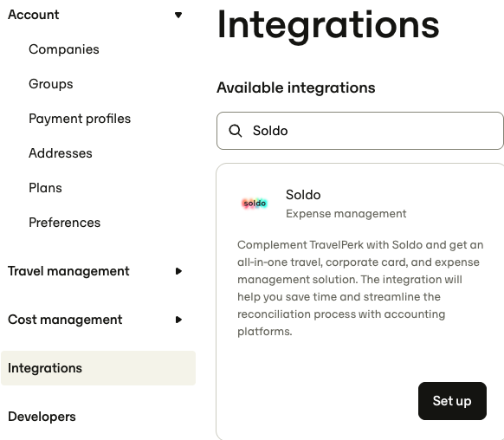504x440 pixels.
Task: Go to Groups settings
Action: (x=51, y=84)
